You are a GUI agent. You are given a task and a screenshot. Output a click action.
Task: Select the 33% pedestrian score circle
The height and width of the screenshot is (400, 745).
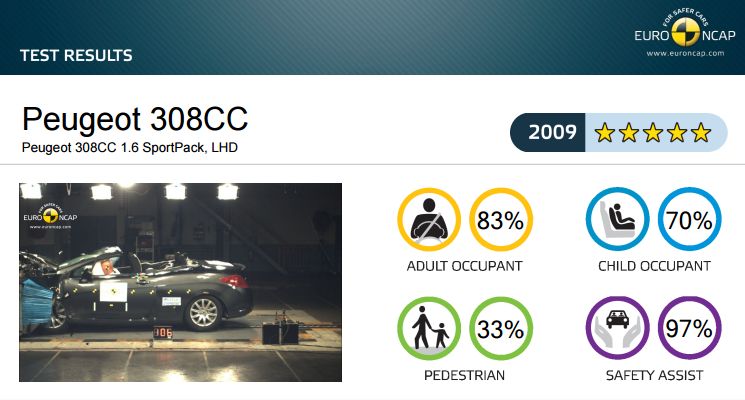click(501, 328)
